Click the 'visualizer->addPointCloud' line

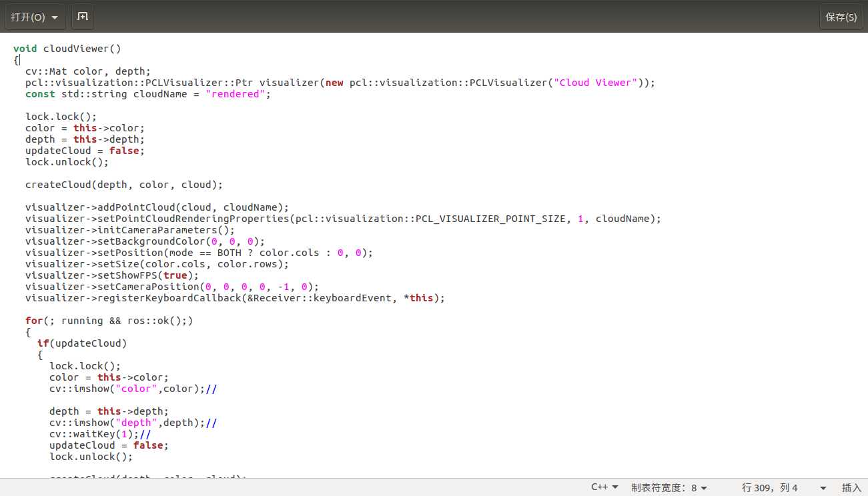(157, 207)
